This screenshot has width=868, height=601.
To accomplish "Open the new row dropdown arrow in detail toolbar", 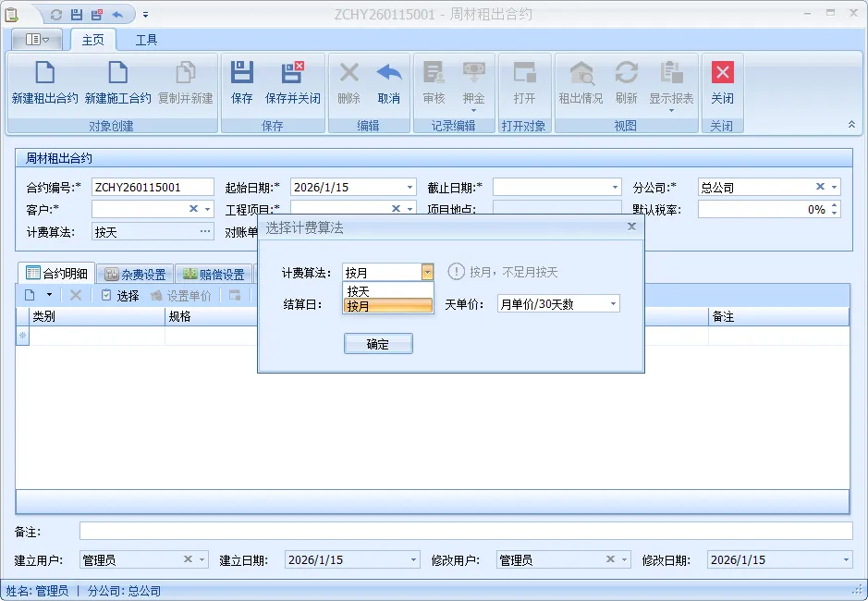I will (x=49, y=295).
